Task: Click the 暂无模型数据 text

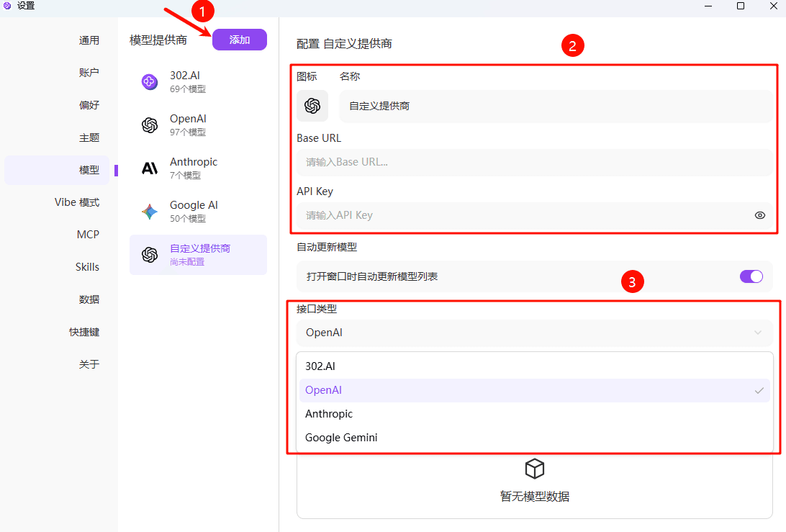Action: 534,497
